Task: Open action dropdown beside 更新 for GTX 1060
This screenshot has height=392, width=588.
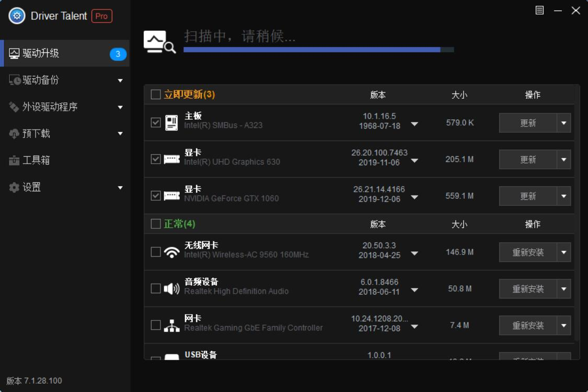Action: (x=563, y=196)
